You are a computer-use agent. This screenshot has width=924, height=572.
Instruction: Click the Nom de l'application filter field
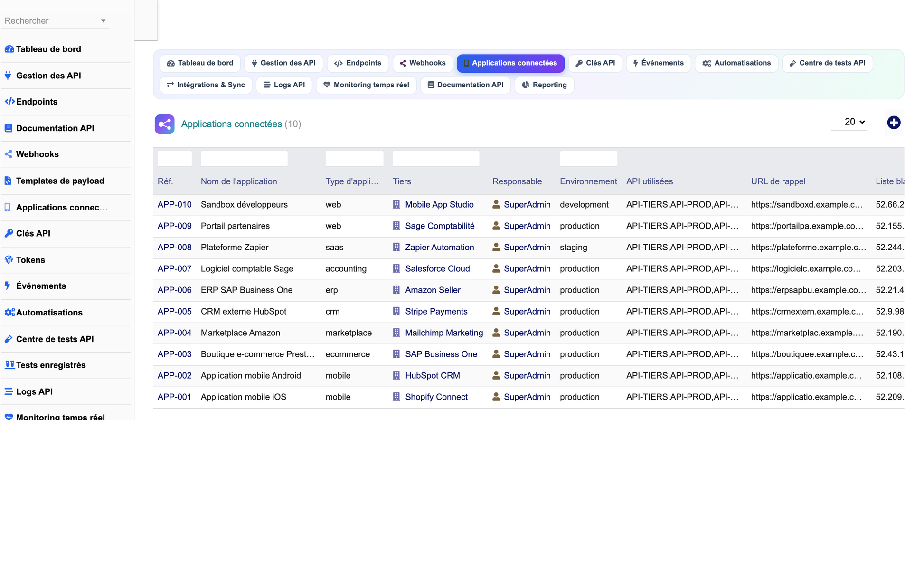pos(244,159)
